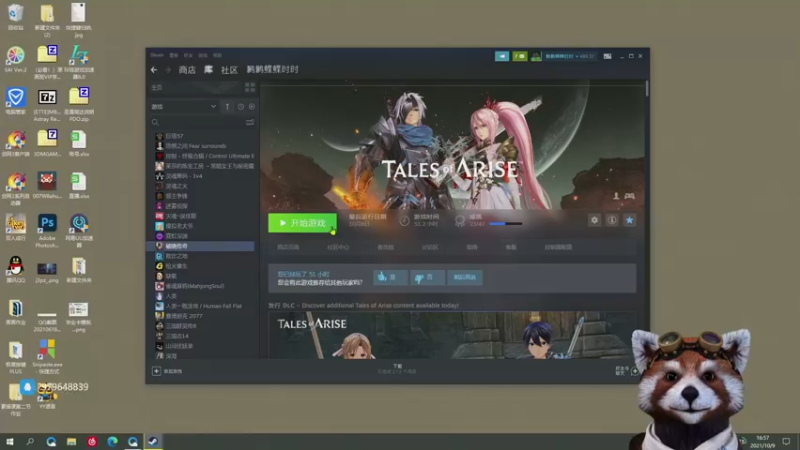Open green friend notifications envelope button

(519, 56)
